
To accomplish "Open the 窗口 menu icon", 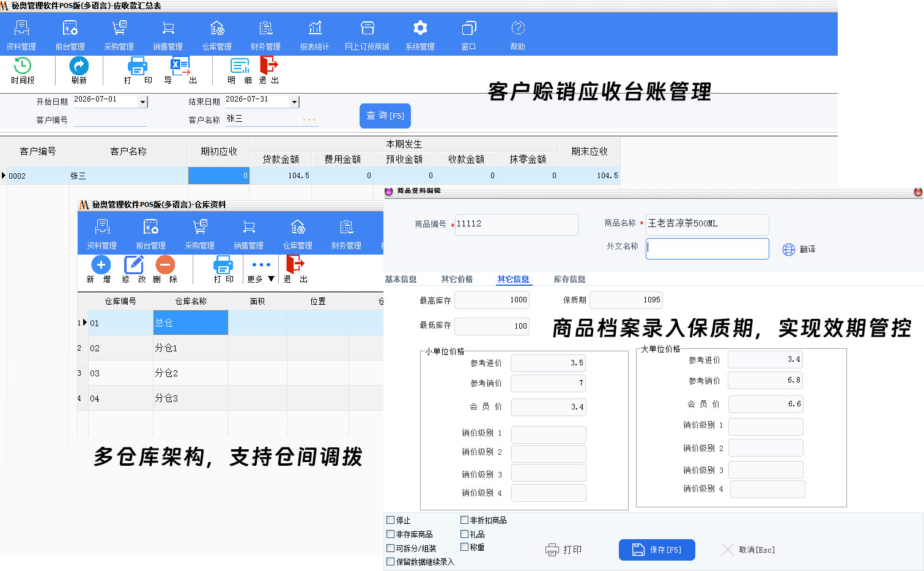I will click(469, 28).
